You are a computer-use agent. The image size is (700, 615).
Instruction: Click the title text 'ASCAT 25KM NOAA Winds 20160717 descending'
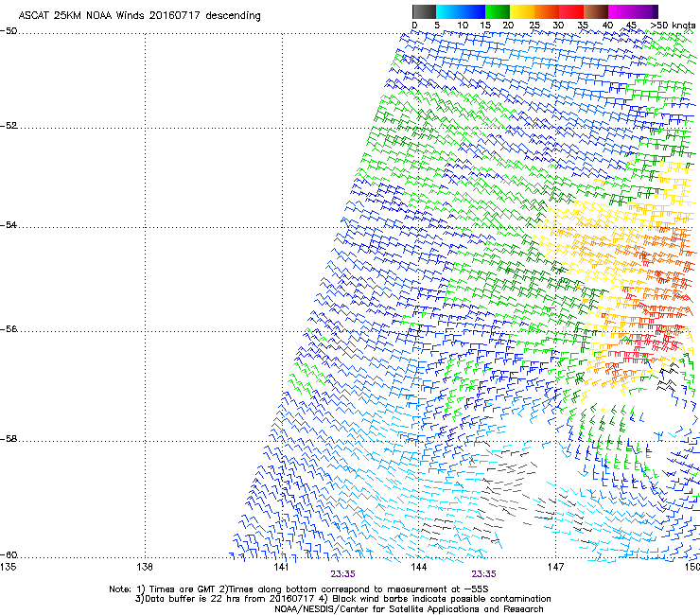[x=139, y=16]
